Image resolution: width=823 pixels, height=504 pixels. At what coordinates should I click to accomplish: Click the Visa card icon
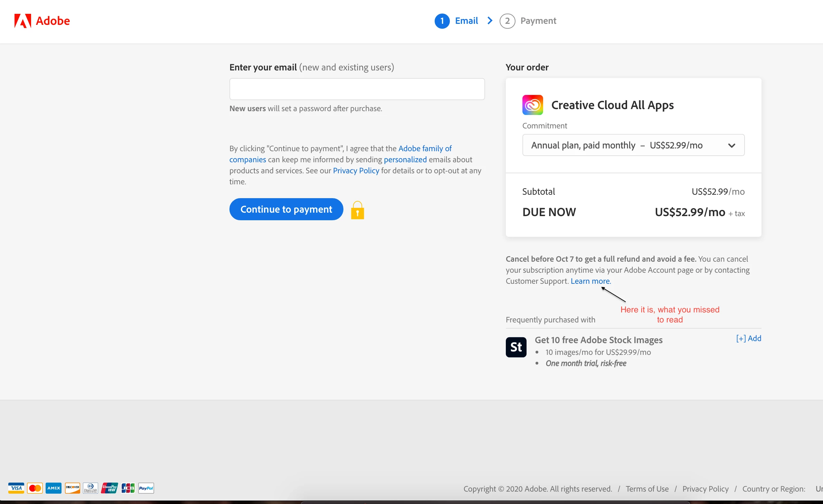click(x=16, y=488)
